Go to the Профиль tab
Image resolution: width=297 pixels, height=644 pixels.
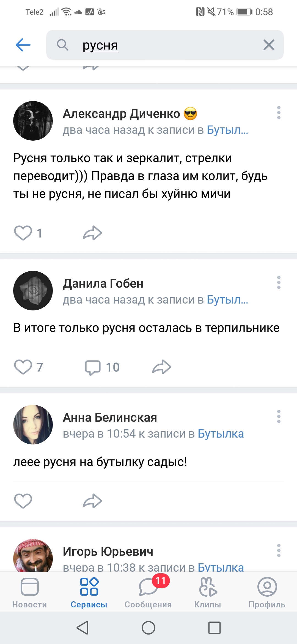[x=267, y=592]
